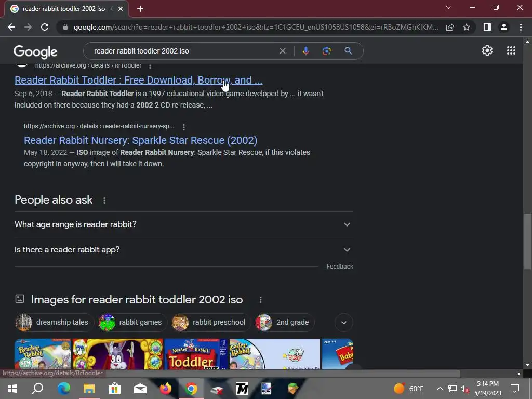532x399 pixels.
Task: Clear the Google search box text
Action: pyautogui.click(x=282, y=51)
